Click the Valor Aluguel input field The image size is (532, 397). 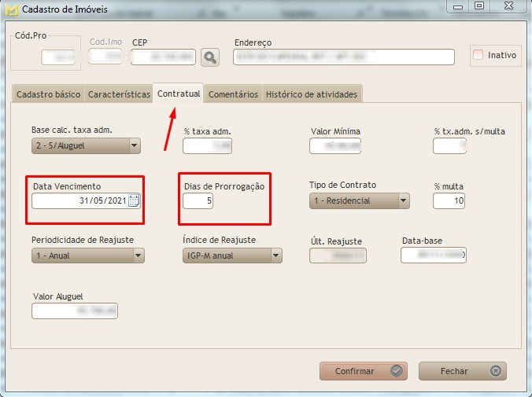click(x=74, y=311)
